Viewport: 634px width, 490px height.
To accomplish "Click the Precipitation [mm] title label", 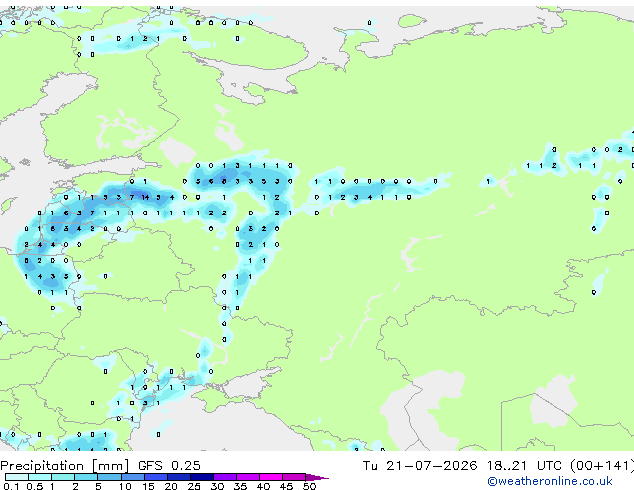I will coord(65,466).
